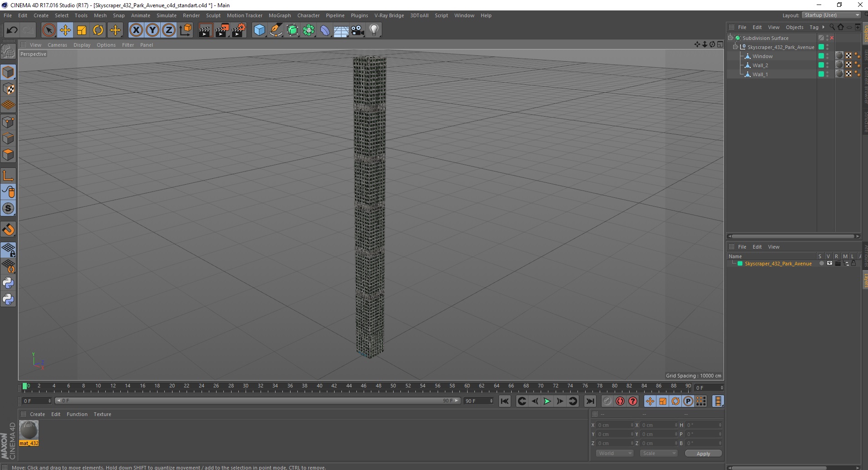Screen dimensions: 868x470
Task: Toggle Autokeying button
Action: point(620,401)
